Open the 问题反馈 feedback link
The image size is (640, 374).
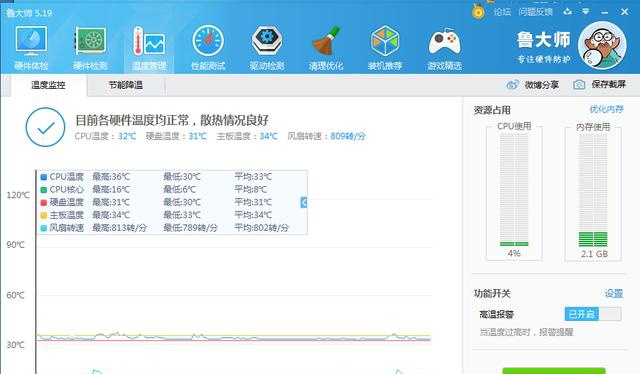coord(536,12)
